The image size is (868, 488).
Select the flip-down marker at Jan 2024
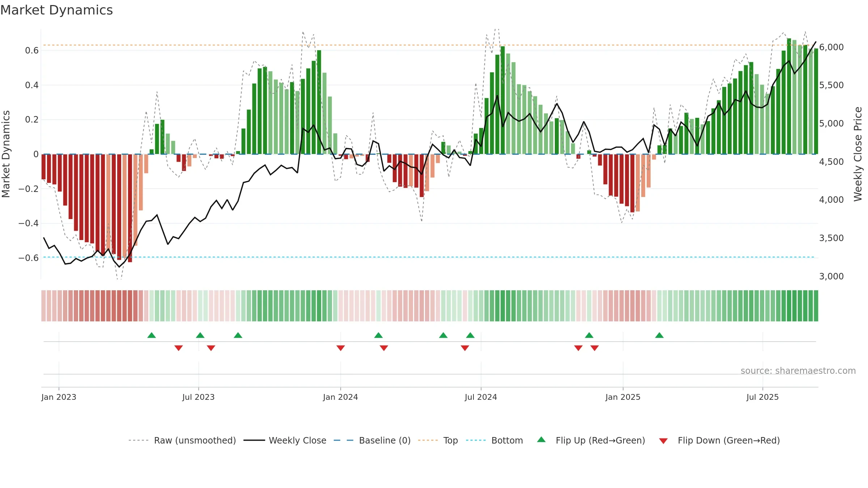coord(341,348)
